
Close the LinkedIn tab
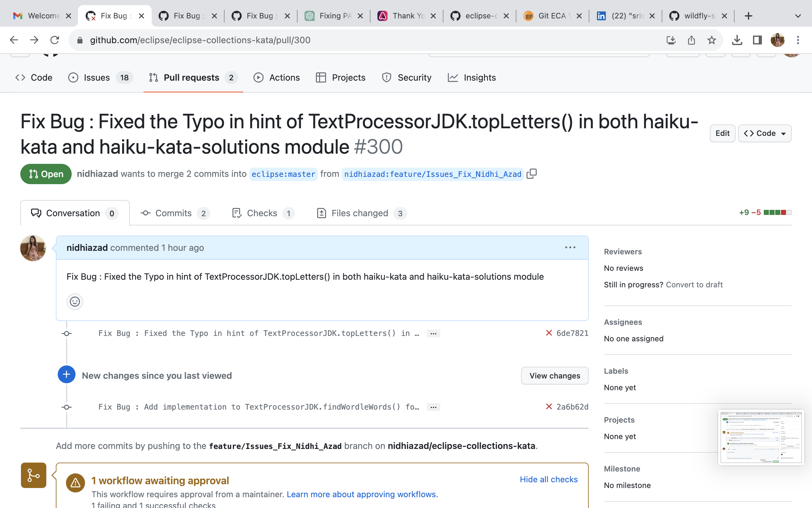652,16
